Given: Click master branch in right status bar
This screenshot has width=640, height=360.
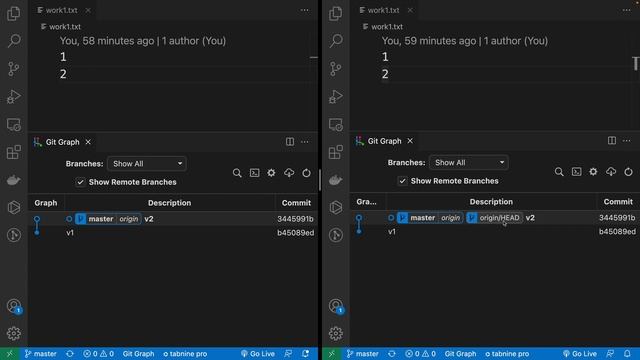Looking at the screenshot, I should (362, 354).
